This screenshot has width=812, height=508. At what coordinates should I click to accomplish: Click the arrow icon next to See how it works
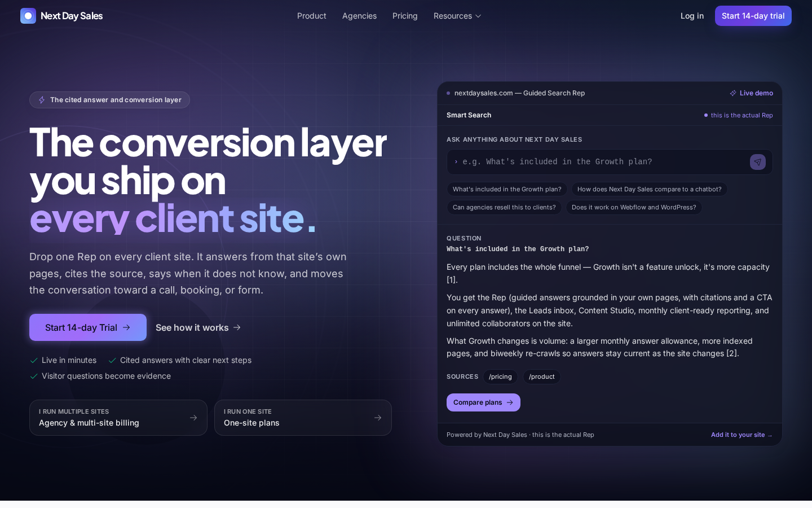[x=237, y=327]
